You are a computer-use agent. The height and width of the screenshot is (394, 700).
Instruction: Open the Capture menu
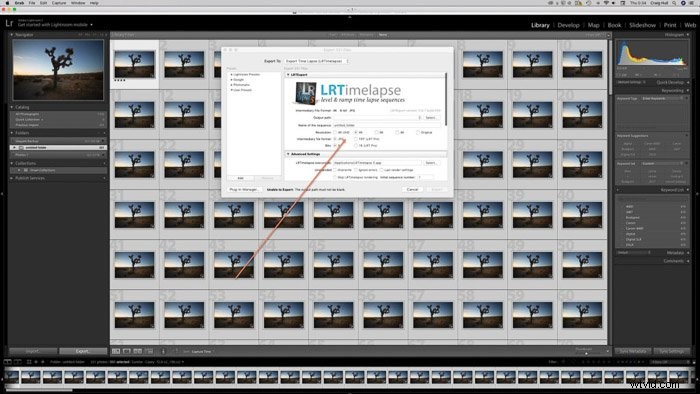coord(58,3)
